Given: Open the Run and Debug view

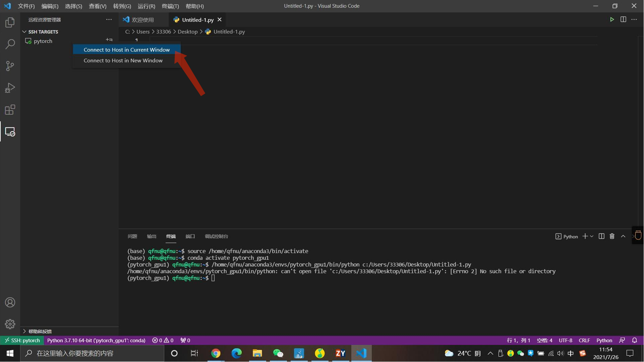Looking at the screenshot, I should (x=10, y=88).
